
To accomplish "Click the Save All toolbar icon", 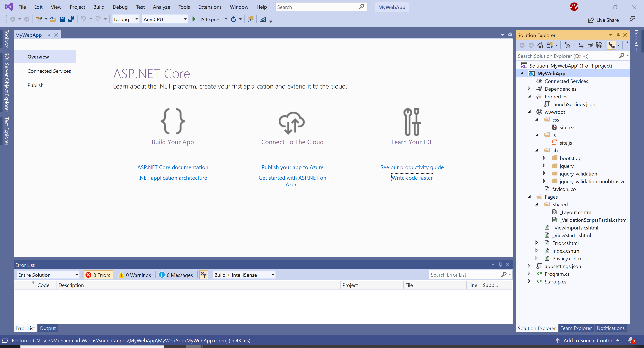I will (x=71, y=19).
